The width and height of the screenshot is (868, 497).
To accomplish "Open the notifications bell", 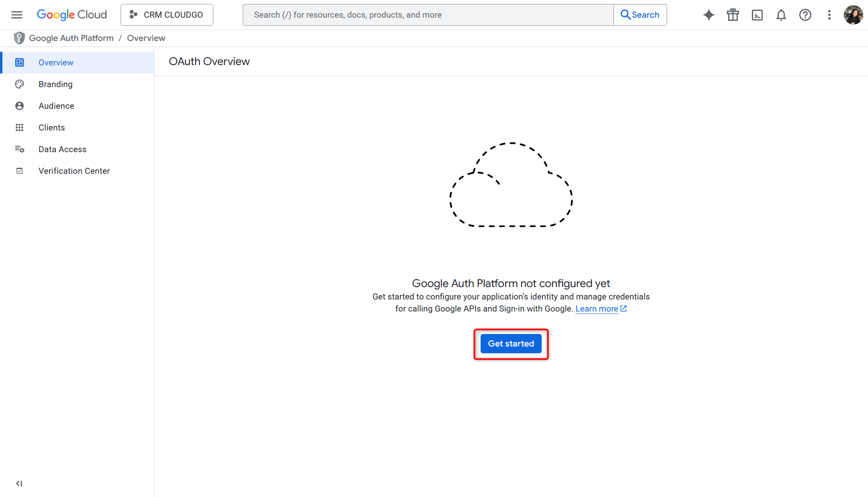I will point(781,14).
